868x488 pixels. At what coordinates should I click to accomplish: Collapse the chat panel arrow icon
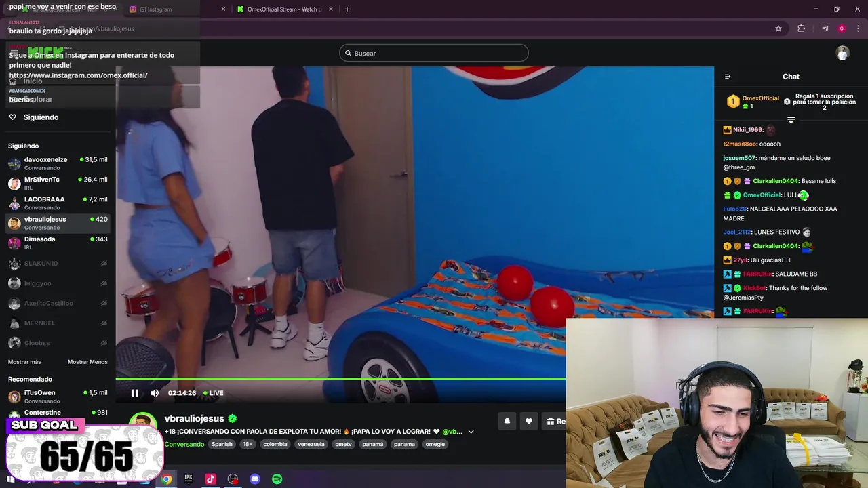(728, 77)
